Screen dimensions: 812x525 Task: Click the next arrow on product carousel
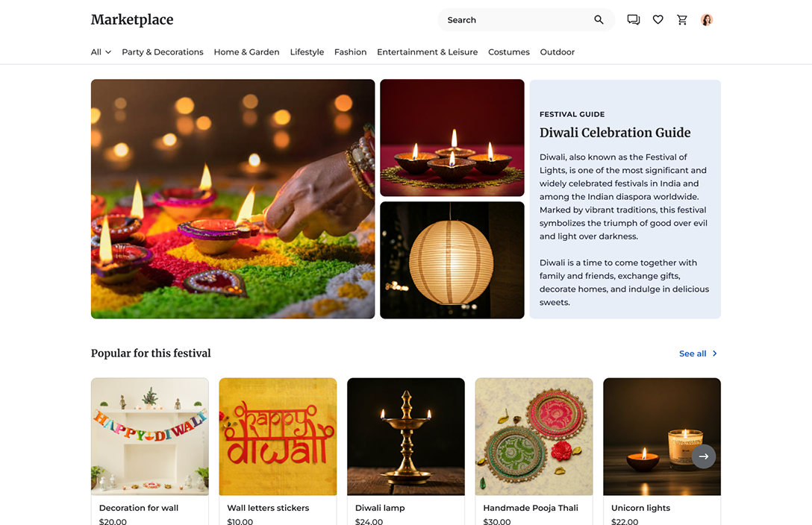[x=704, y=456]
